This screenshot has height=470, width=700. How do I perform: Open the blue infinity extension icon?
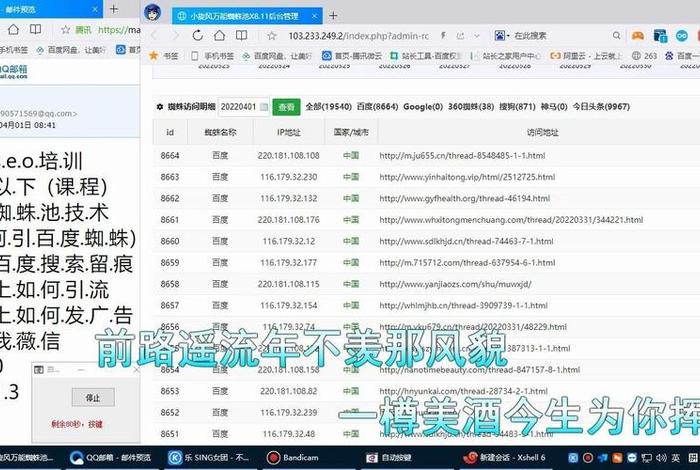(682, 36)
